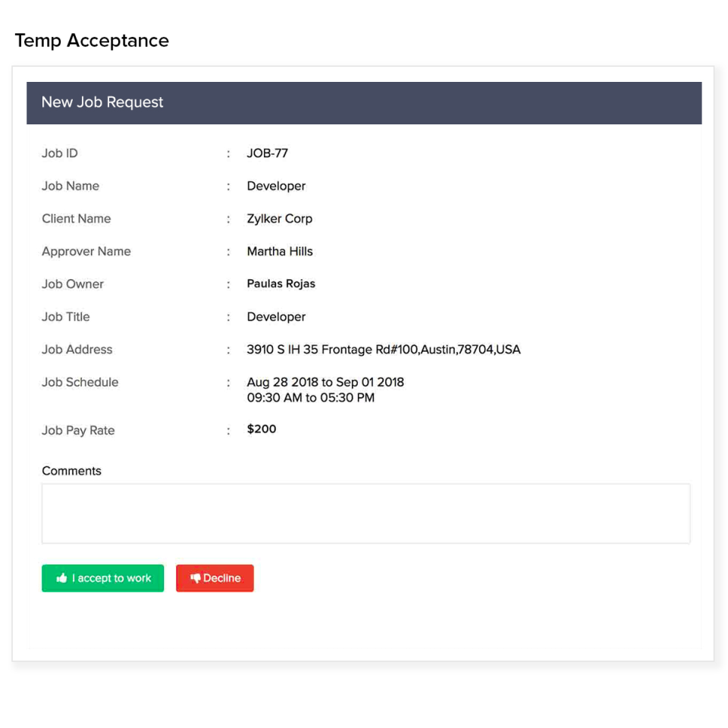
Task: Click approver name Martha Hills
Action: [x=280, y=251]
